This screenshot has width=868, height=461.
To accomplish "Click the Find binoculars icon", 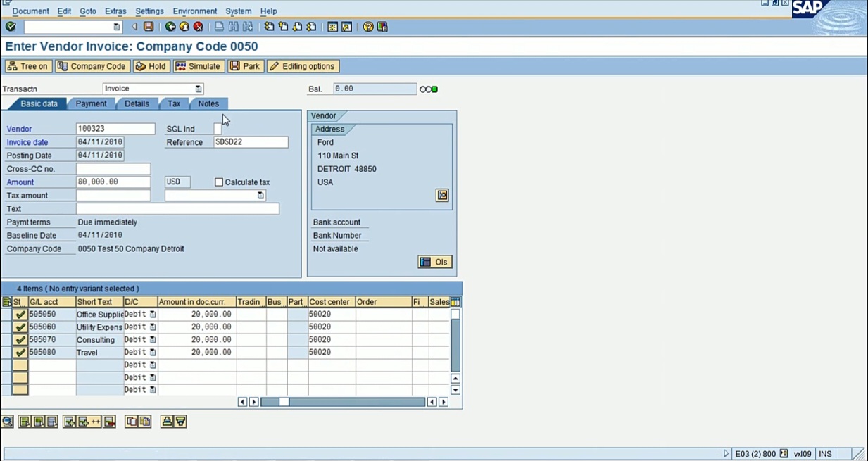I will pos(234,27).
